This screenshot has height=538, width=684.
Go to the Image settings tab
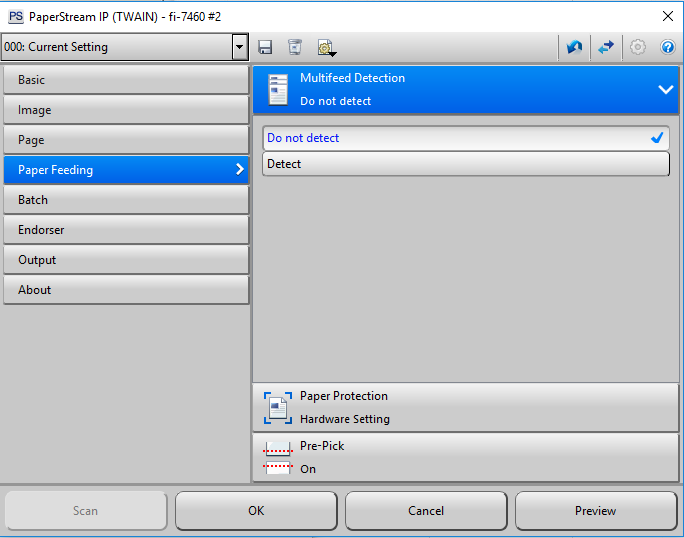[x=125, y=110]
